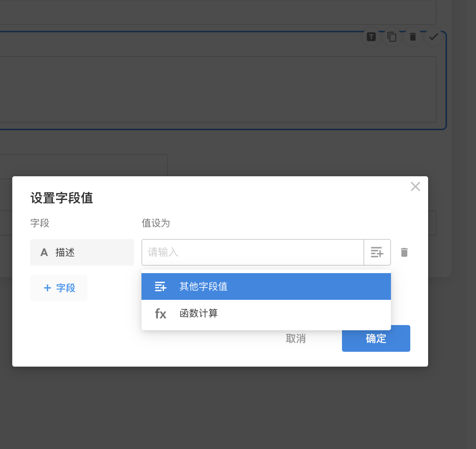The width and height of the screenshot is (476, 449).
Task: Click the insert-field icon beside 请输入 input
Action: (377, 252)
